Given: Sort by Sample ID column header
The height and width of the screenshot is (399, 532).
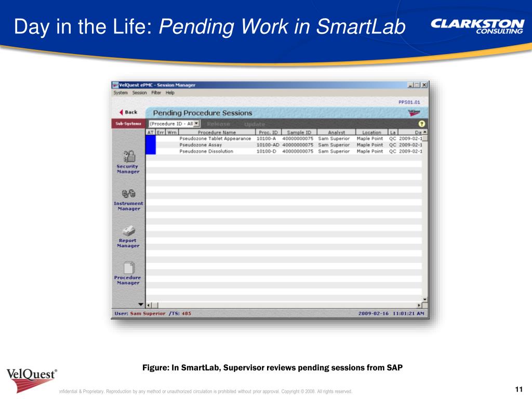Looking at the screenshot, I should click(299, 132).
